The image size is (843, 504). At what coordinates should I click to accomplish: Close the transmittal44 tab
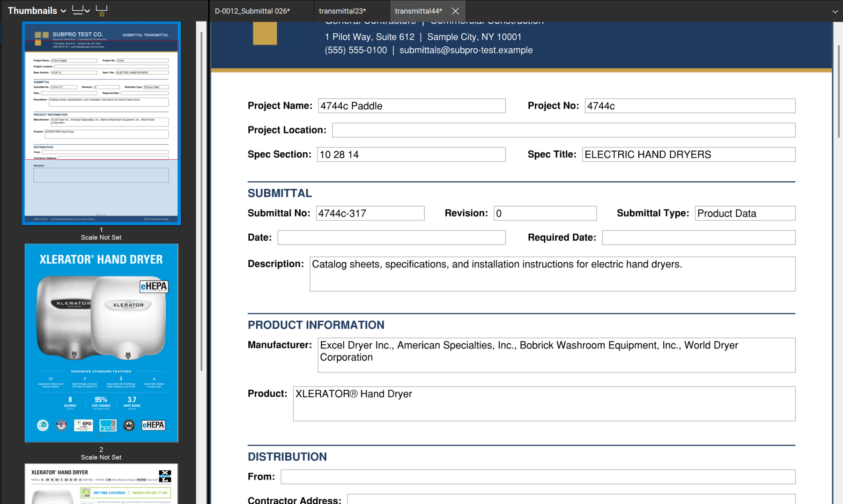[455, 11]
